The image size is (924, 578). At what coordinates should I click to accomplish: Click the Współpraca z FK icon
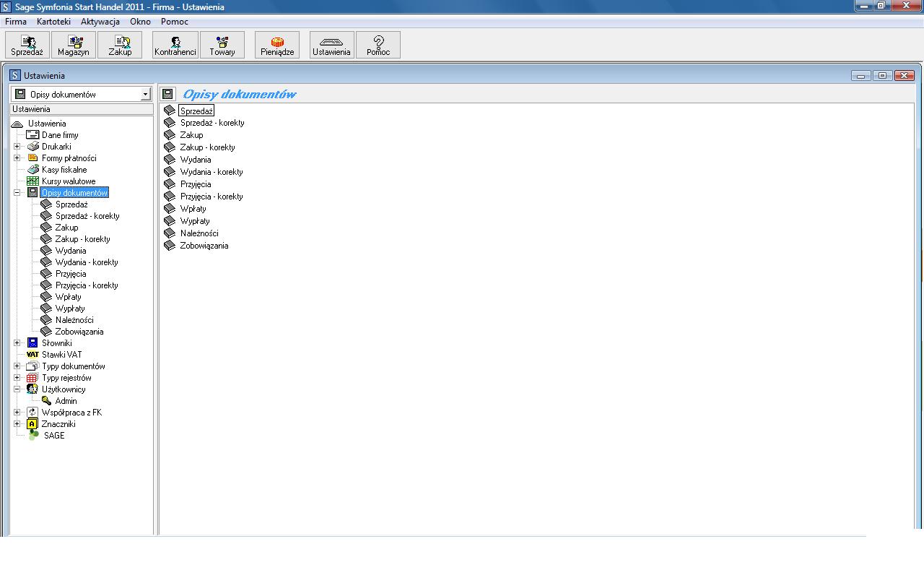click(x=32, y=413)
